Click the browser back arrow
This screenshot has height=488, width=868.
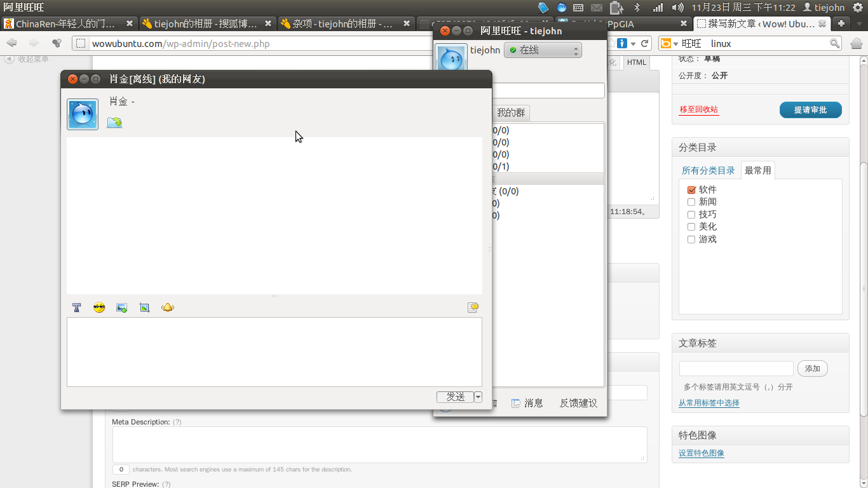click(12, 43)
